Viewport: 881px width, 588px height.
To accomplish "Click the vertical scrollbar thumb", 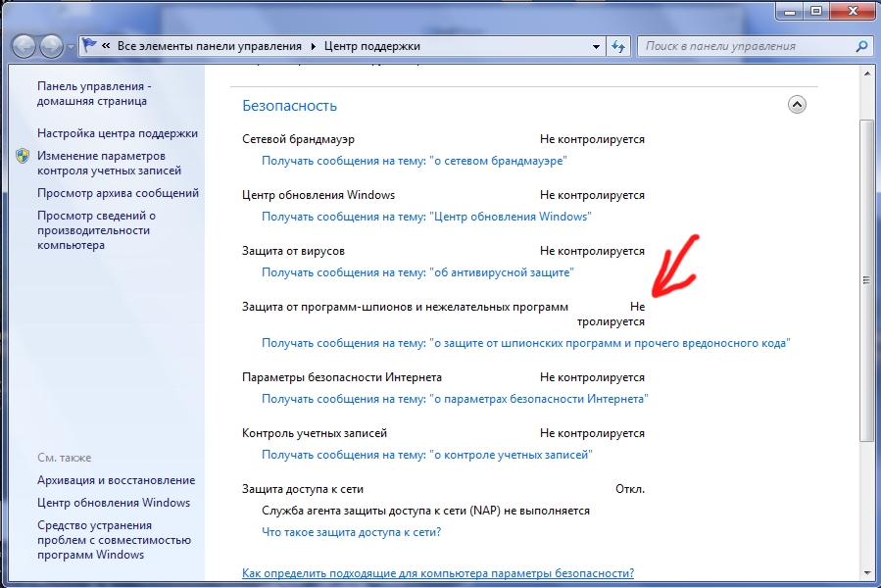I will pos(866,280).
